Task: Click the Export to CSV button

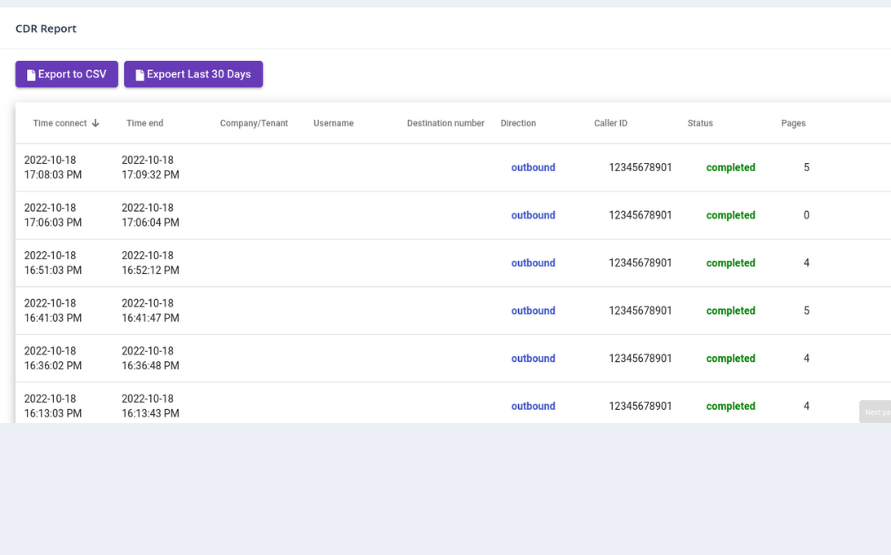Action: 66,74
